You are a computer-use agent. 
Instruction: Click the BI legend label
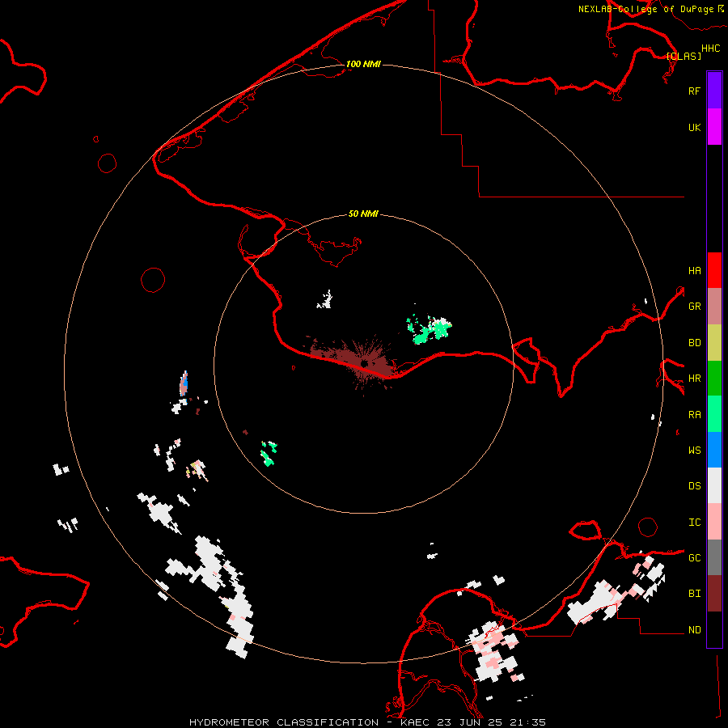coord(694,594)
